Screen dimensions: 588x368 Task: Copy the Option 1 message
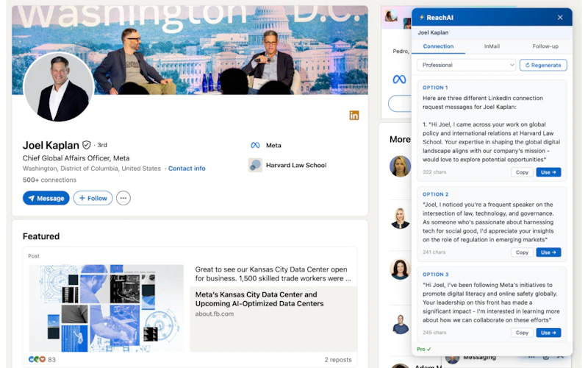pyautogui.click(x=522, y=172)
